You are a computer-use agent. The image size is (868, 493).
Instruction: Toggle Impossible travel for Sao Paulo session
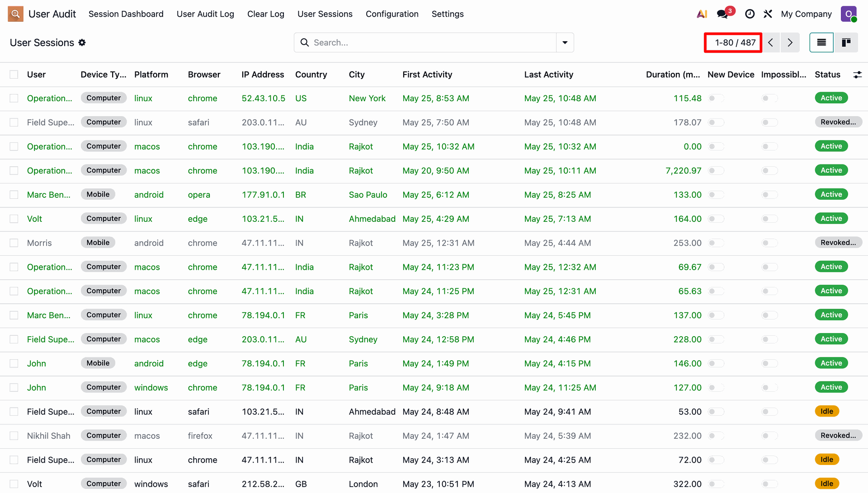tap(769, 195)
